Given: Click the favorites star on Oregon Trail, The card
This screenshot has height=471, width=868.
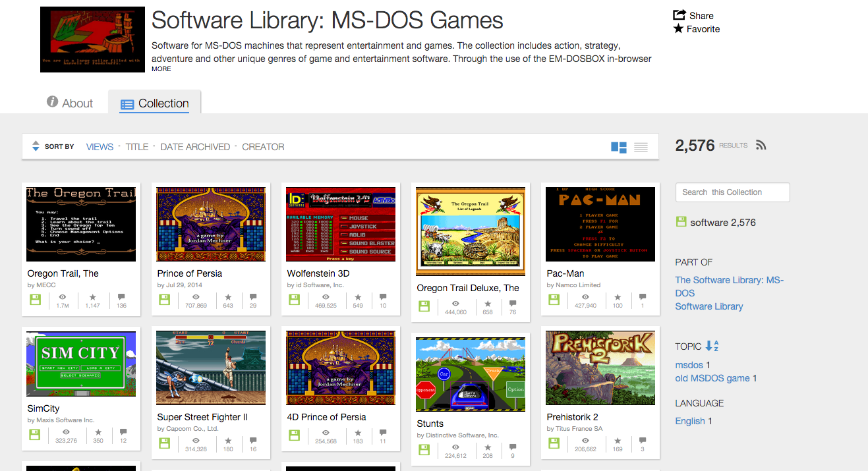Looking at the screenshot, I should point(92,297).
